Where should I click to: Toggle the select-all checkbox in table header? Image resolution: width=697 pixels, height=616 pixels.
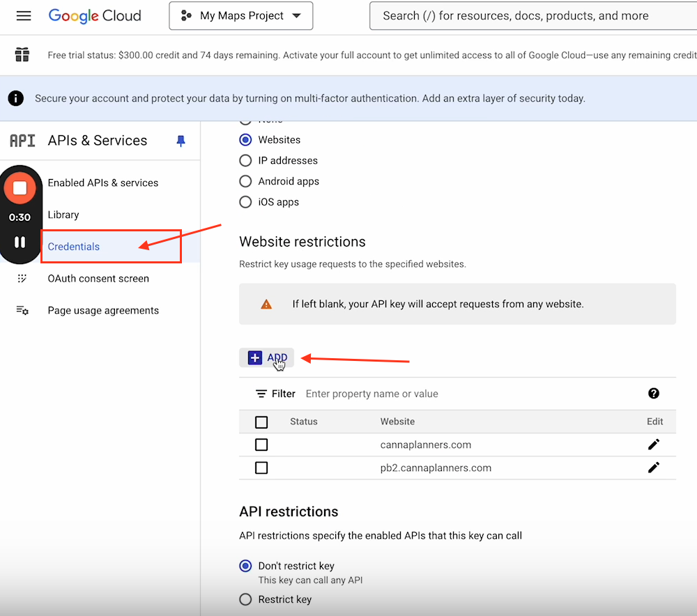point(261,422)
